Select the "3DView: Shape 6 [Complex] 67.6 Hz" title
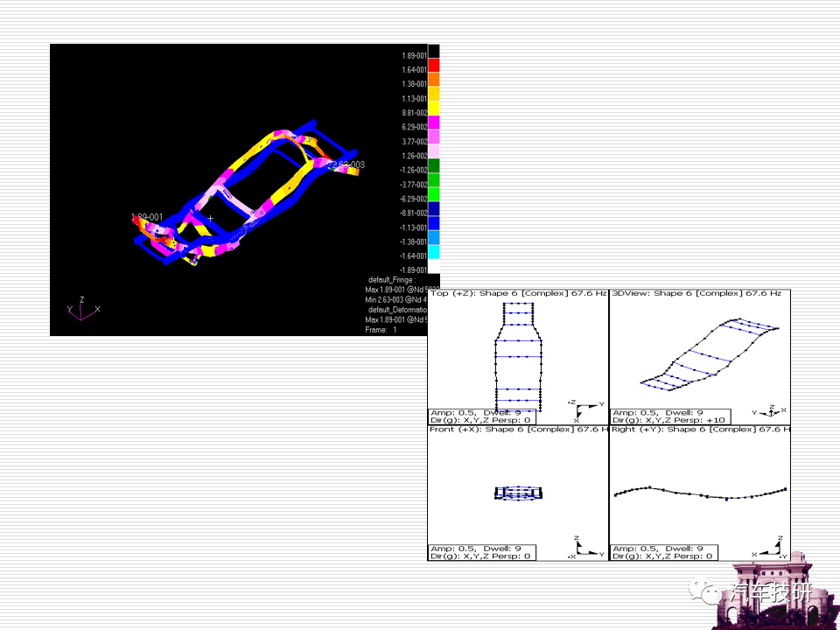This screenshot has height=630, width=840. [696, 294]
